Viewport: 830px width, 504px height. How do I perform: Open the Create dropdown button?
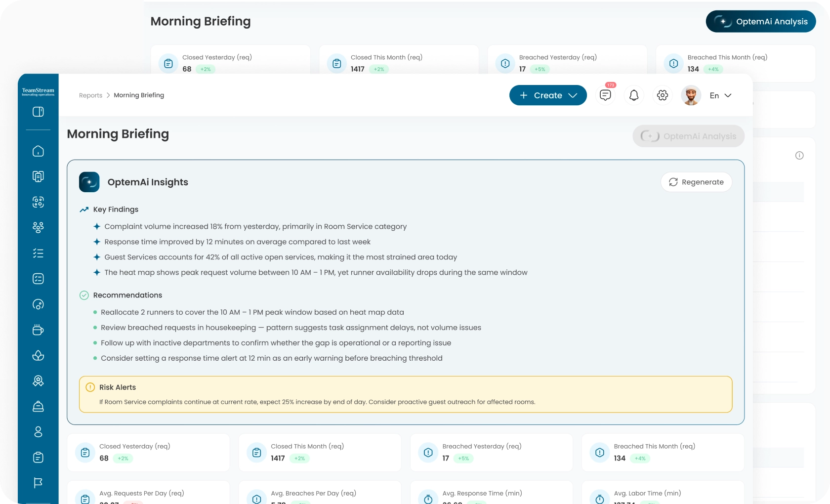pos(548,95)
